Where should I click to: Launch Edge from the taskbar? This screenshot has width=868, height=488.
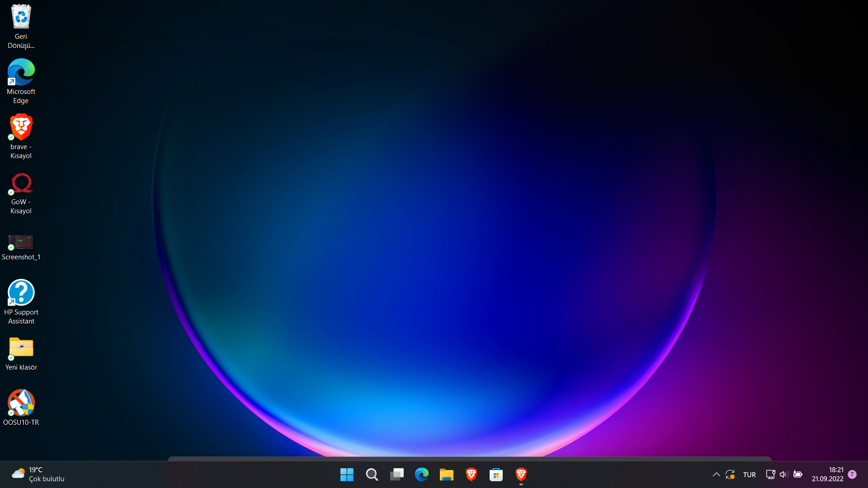pos(421,474)
